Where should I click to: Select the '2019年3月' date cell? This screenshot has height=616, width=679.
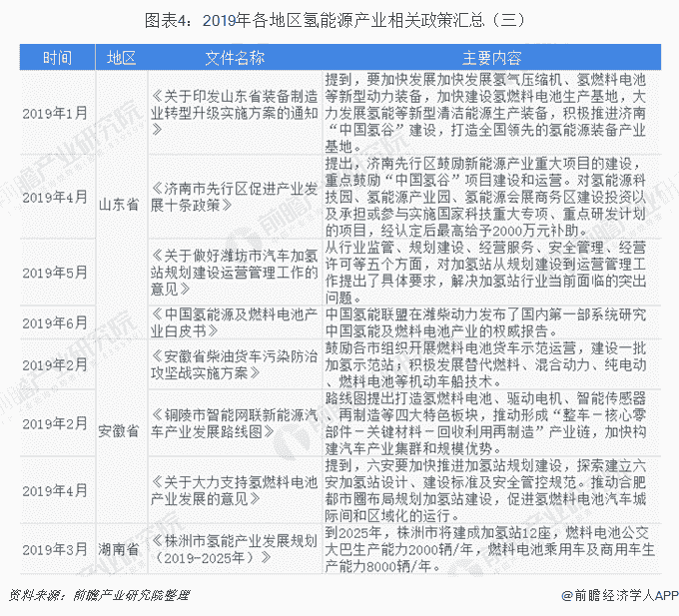pos(55,549)
